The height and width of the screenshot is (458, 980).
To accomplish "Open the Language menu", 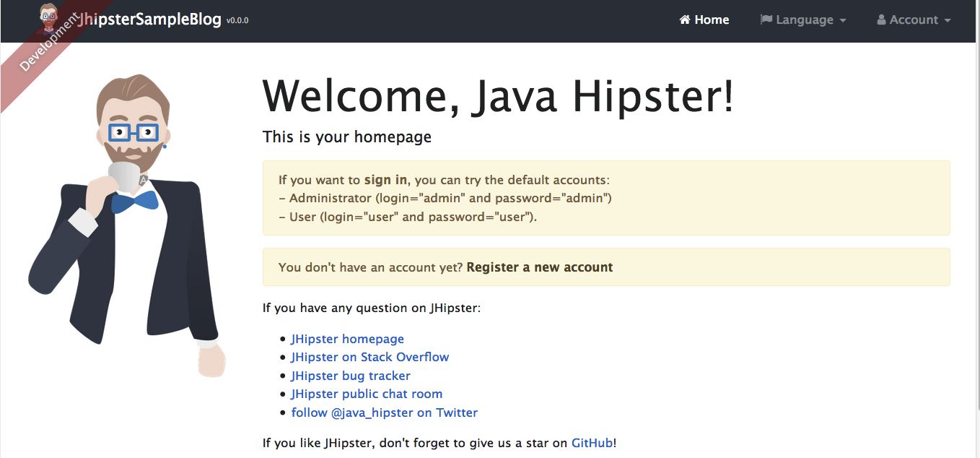I will (803, 20).
